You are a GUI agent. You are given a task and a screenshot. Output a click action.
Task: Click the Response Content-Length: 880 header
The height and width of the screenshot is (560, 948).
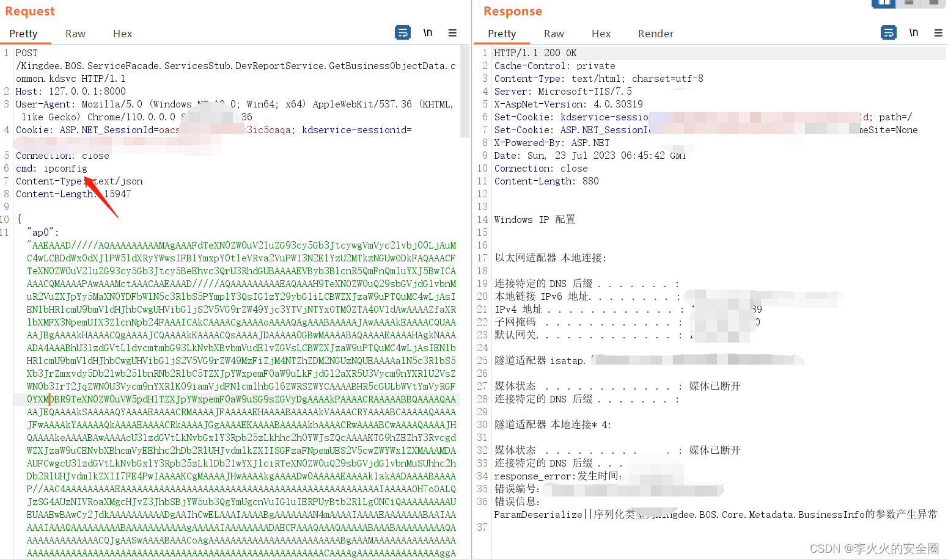(546, 181)
